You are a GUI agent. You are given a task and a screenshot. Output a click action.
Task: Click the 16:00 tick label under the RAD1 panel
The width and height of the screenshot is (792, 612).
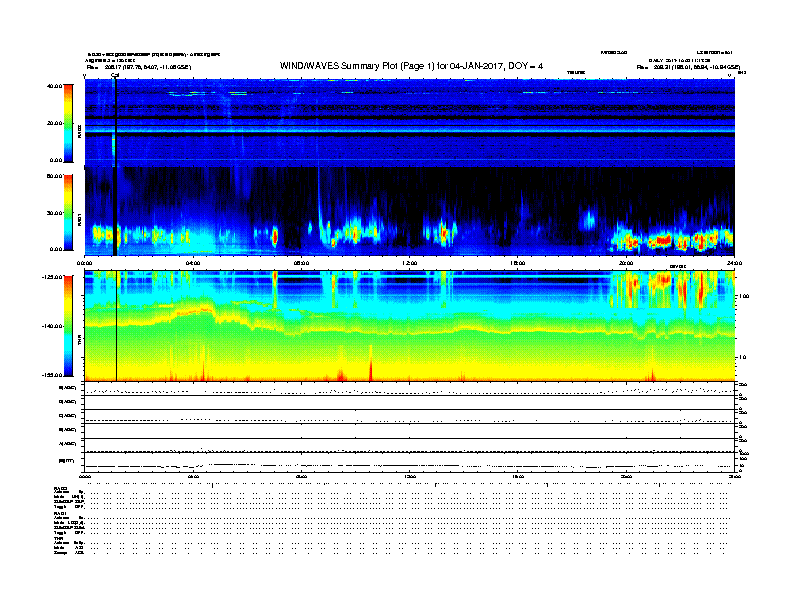[518, 263]
